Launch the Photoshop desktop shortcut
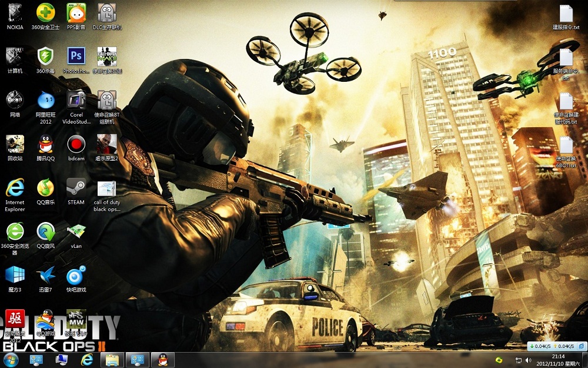Image resolution: width=588 pixels, height=368 pixels. [x=76, y=57]
